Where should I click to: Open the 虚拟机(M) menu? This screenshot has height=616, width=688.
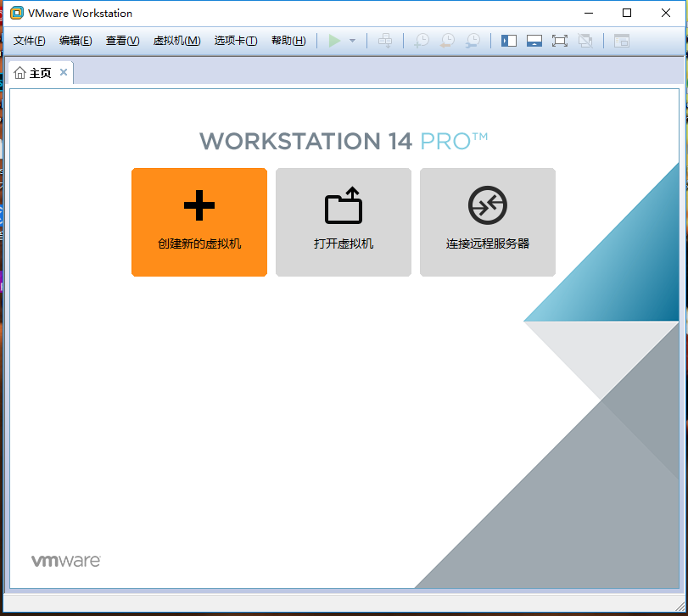(176, 41)
